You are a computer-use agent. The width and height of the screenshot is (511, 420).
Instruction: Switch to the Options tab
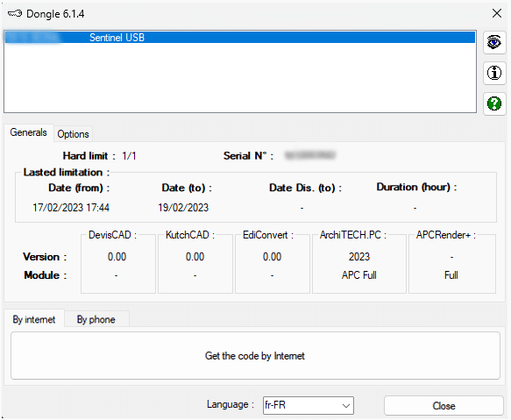[73, 134]
